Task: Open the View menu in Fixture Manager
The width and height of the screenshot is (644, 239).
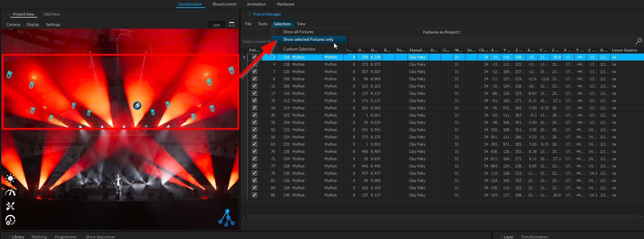Action: (301, 24)
